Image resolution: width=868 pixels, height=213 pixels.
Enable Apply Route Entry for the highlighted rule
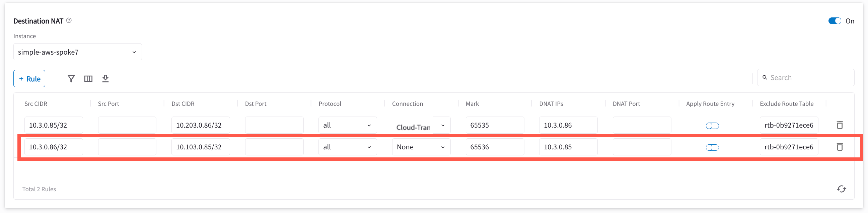pyautogui.click(x=712, y=147)
